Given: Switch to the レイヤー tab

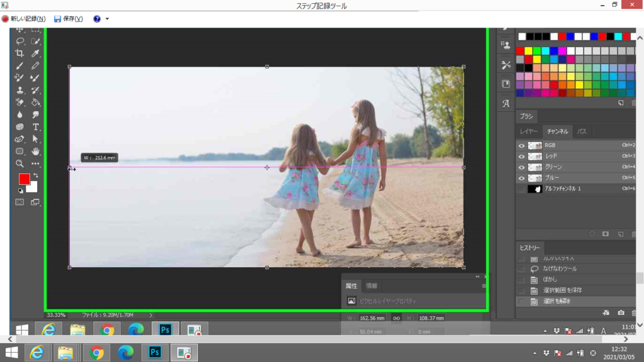Looking at the screenshot, I should pyautogui.click(x=528, y=132).
